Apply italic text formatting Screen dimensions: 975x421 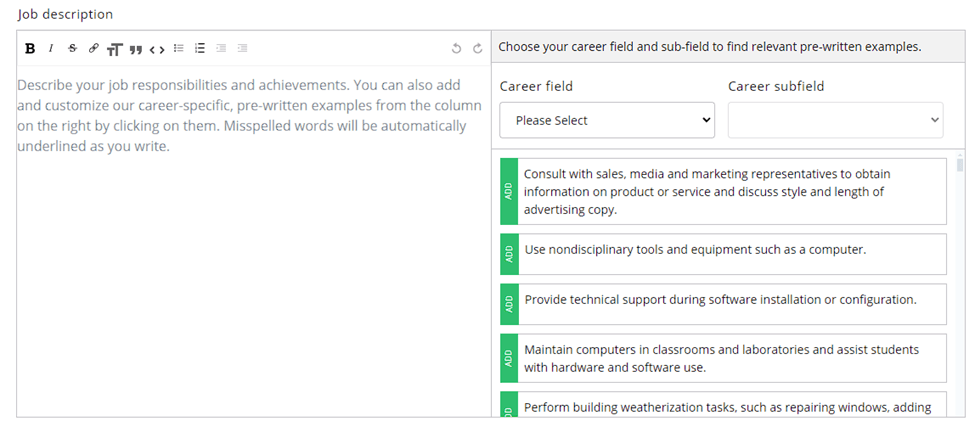pyautogui.click(x=51, y=48)
